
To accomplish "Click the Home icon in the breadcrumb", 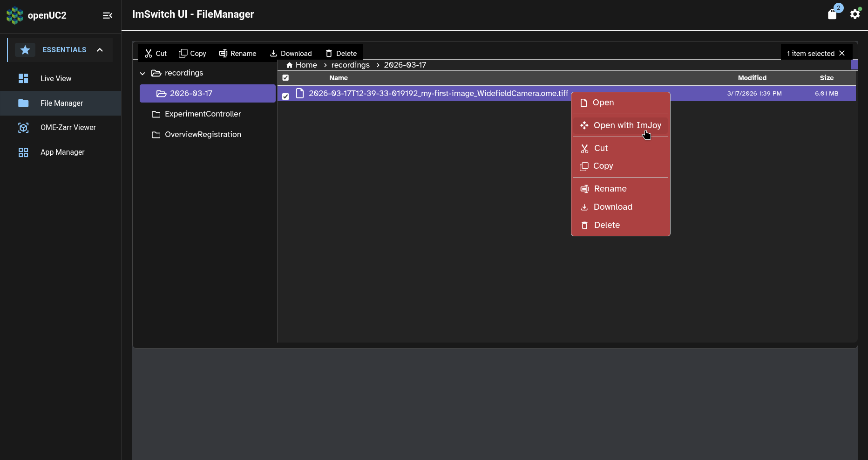I will coord(289,65).
